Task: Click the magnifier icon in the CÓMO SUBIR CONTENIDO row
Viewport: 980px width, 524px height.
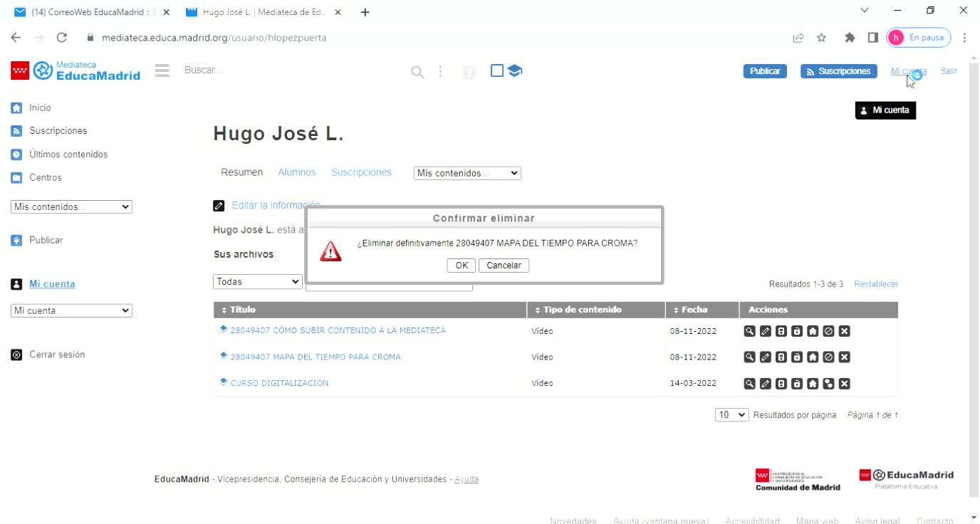Action: 749,331
